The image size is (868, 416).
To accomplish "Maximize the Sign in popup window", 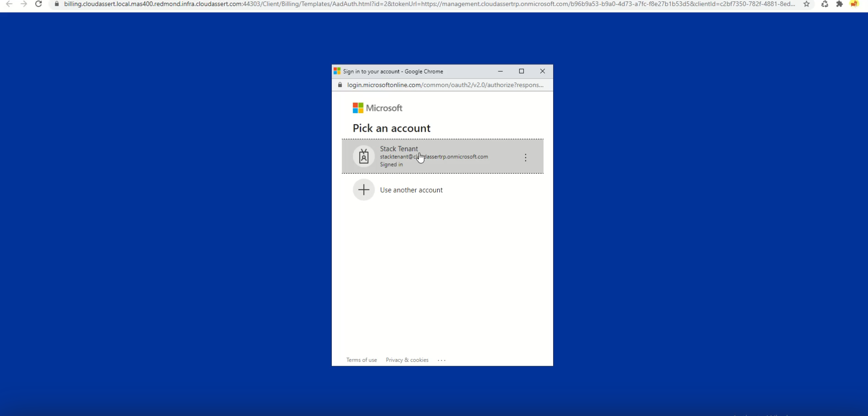I will coord(522,71).
